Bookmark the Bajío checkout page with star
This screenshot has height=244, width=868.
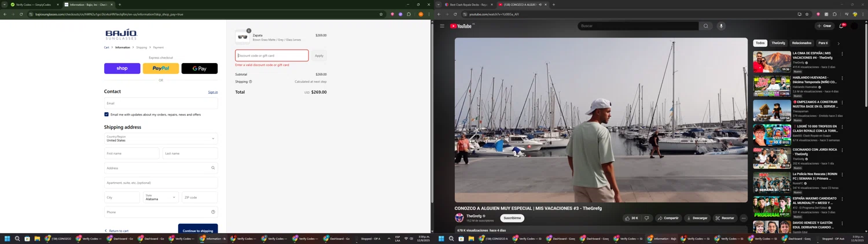pos(381,14)
